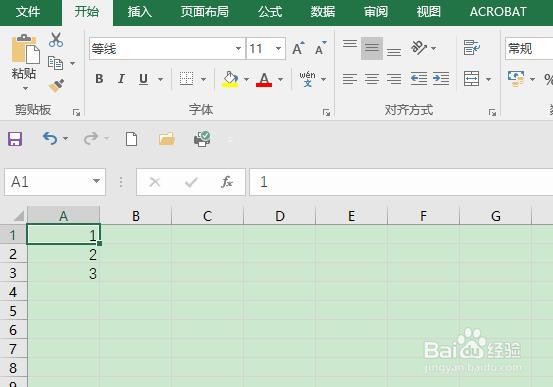This screenshot has height=387, width=553.
Task: Apply yellow fill color bucket
Action: pos(230,79)
